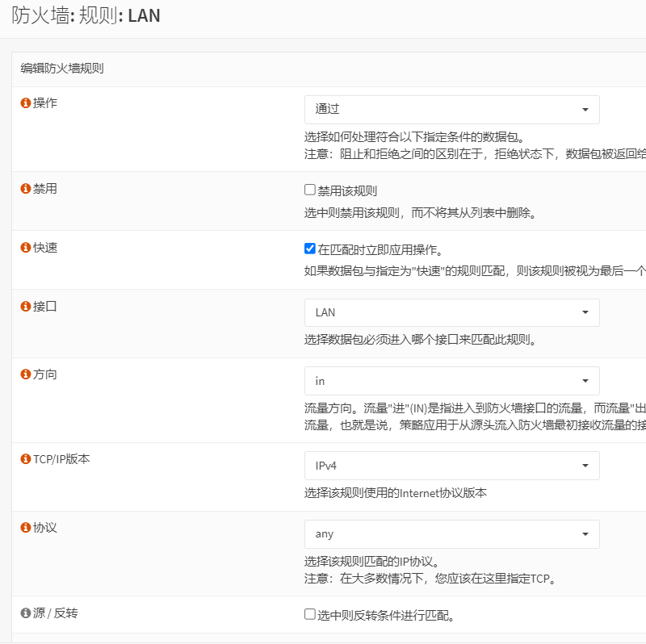Expand the 接口 dropdown set to LAN
Screen dimensions: 646x644
[x=451, y=312]
